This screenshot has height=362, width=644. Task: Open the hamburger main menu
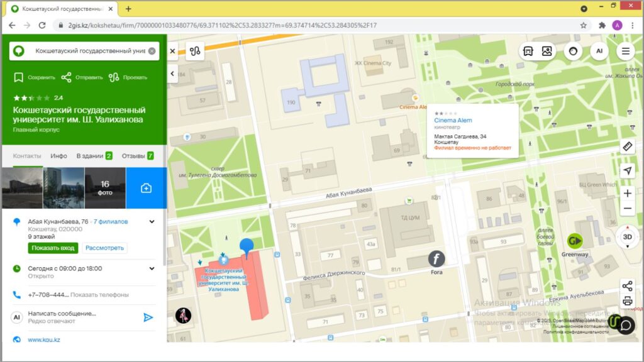point(625,52)
